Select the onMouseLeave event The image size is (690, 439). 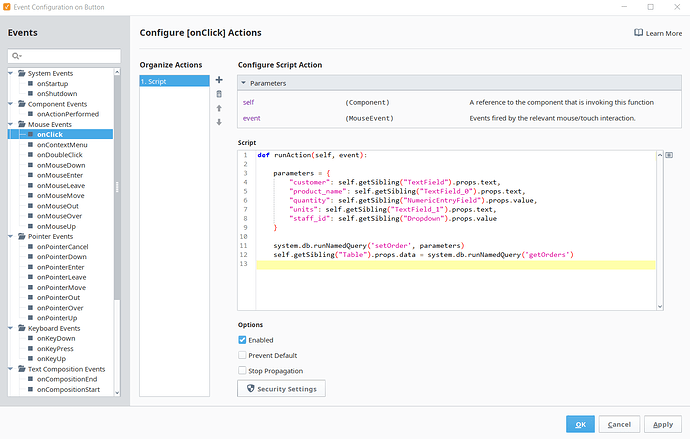point(61,186)
